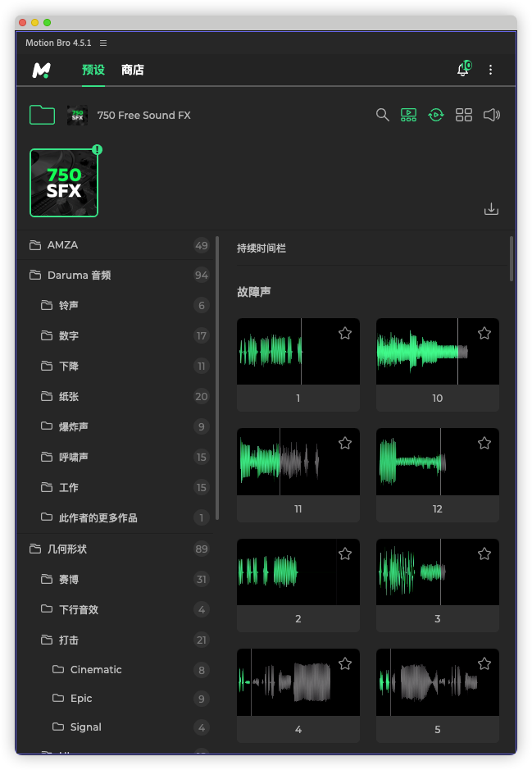Open the 纸张 subfolder

coord(116,396)
